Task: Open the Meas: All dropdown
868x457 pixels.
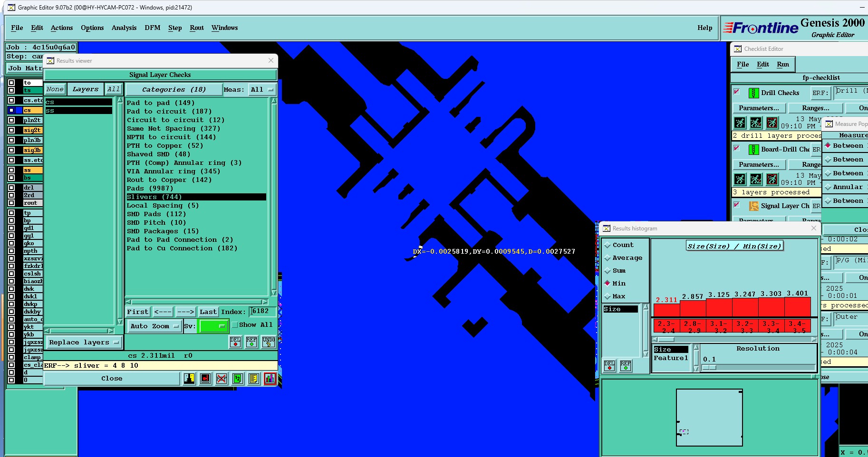Action: tap(262, 90)
